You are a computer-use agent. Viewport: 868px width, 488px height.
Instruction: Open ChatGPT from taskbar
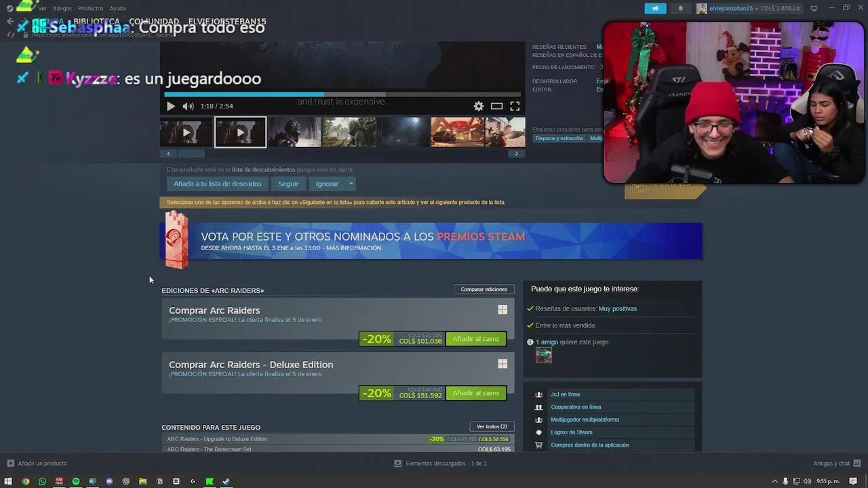[126, 481]
